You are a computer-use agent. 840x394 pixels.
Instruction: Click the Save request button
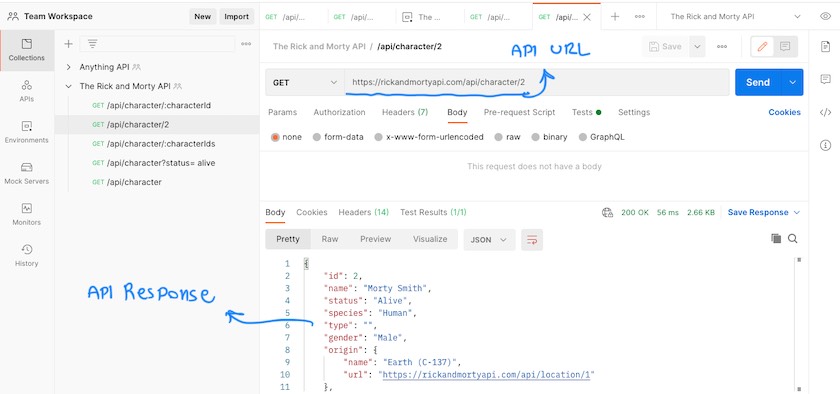[x=665, y=47]
